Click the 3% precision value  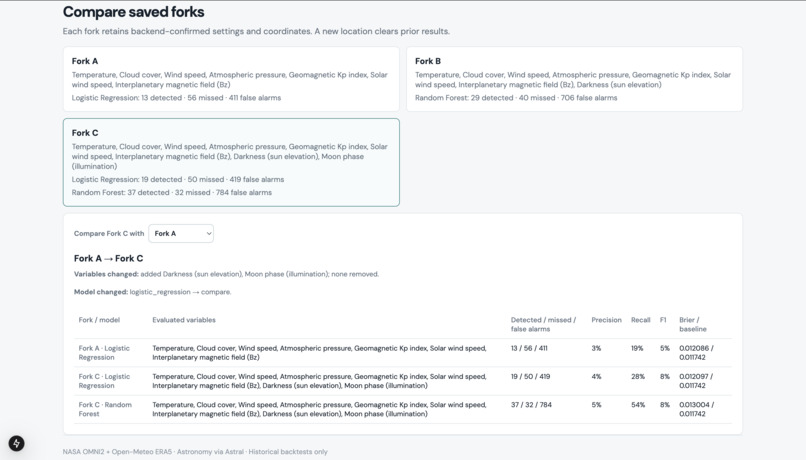pos(596,348)
